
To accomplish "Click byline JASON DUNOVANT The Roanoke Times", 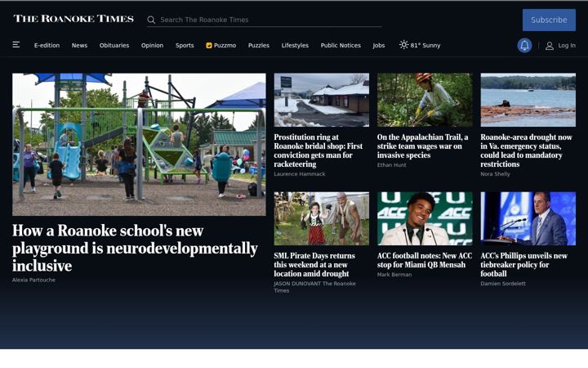I will click(x=314, y=287).
